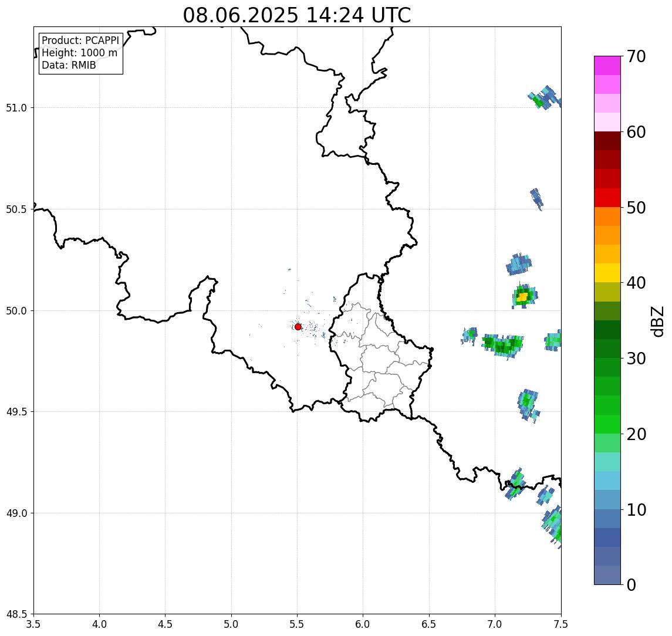Click the yellow colorbar segment at 40
The width and height of the screenshot is (672, 636).
(x=607, y=273)
